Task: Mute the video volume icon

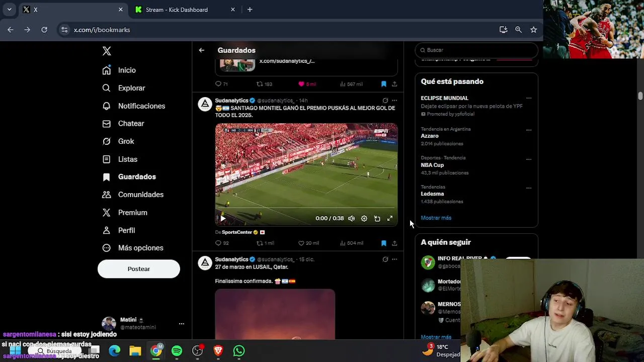Action: (351, 218)
